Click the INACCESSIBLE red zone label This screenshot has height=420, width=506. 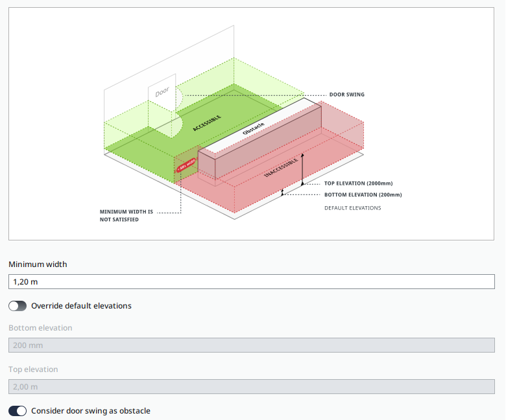tap(281, 167)
